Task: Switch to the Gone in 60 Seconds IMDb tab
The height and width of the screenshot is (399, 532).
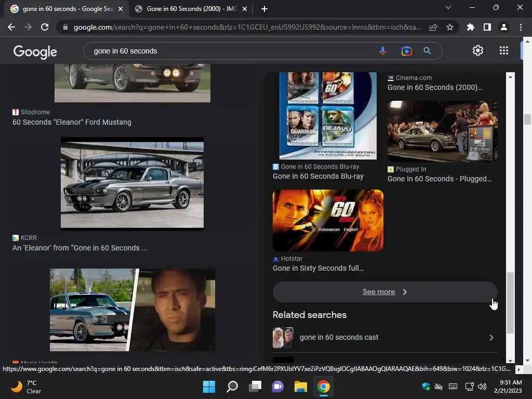Action: 191,9
